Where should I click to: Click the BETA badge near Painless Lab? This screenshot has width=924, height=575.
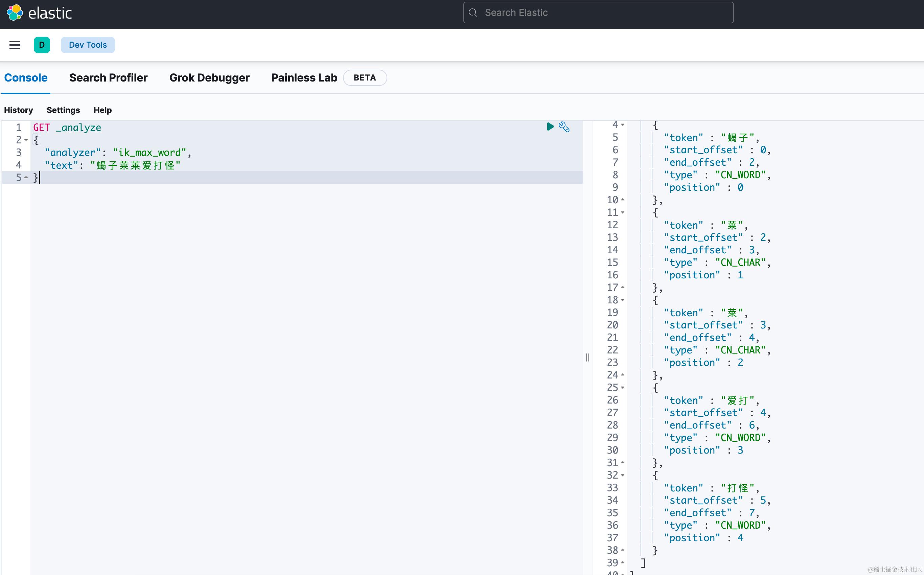[364, 77]
